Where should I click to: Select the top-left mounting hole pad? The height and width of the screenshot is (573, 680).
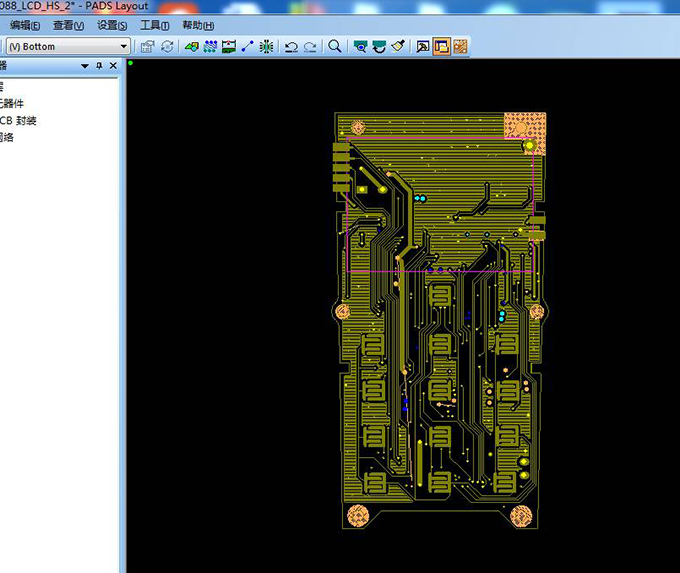pyautogui.click(x=358, y=128)
